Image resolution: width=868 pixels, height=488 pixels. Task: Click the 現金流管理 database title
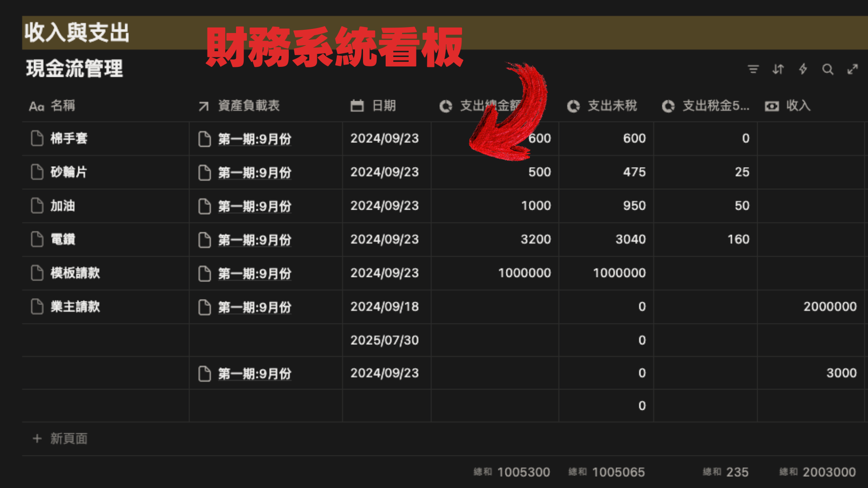point(74,69)
